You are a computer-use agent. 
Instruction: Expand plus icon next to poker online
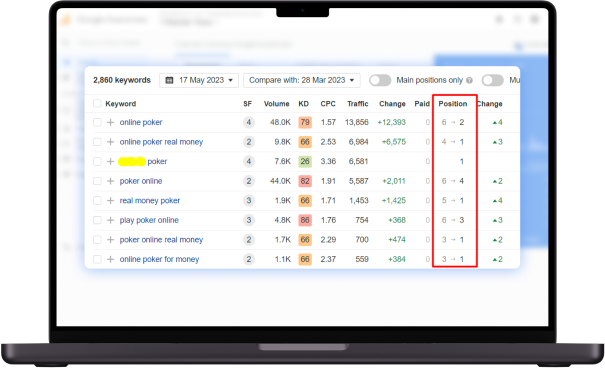110,181
